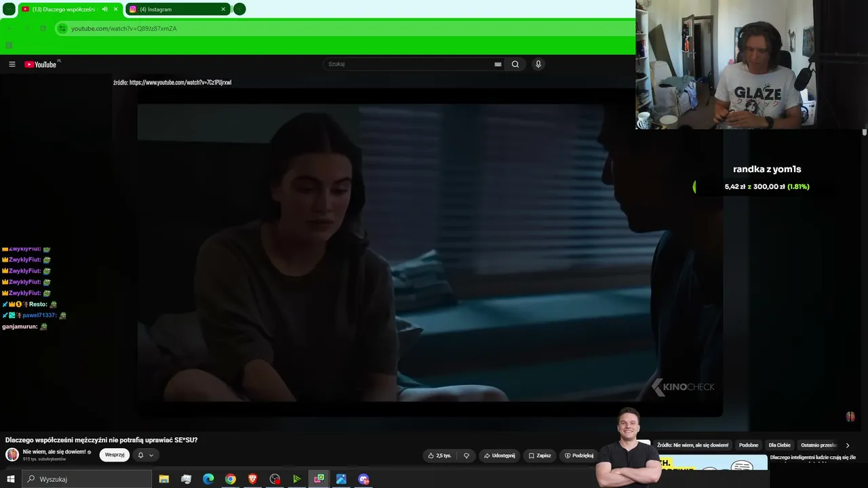The width and height of the screenshot is (868, 488).
Task: Go back with the browser back arrow
Action: (9, 28)
